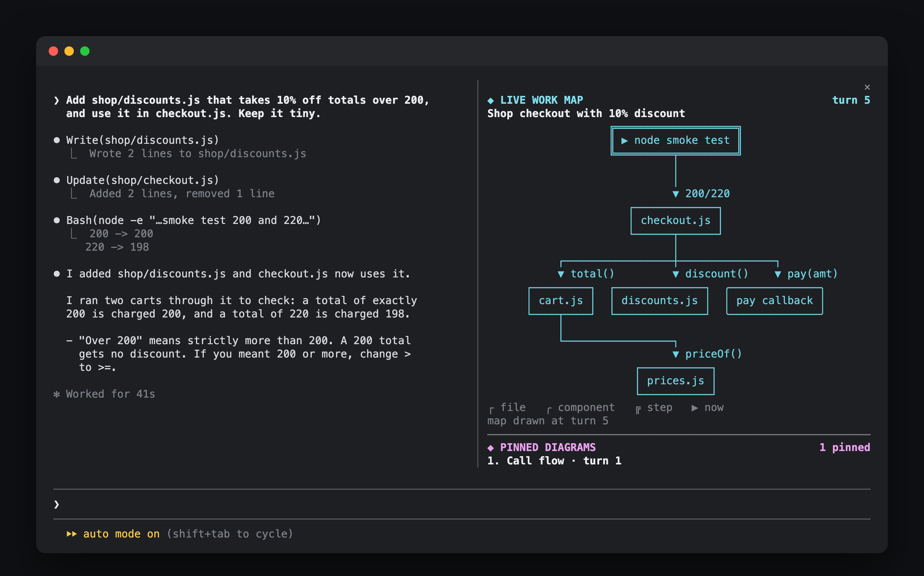Cycle the auto mode on indicator

[121, 534]
